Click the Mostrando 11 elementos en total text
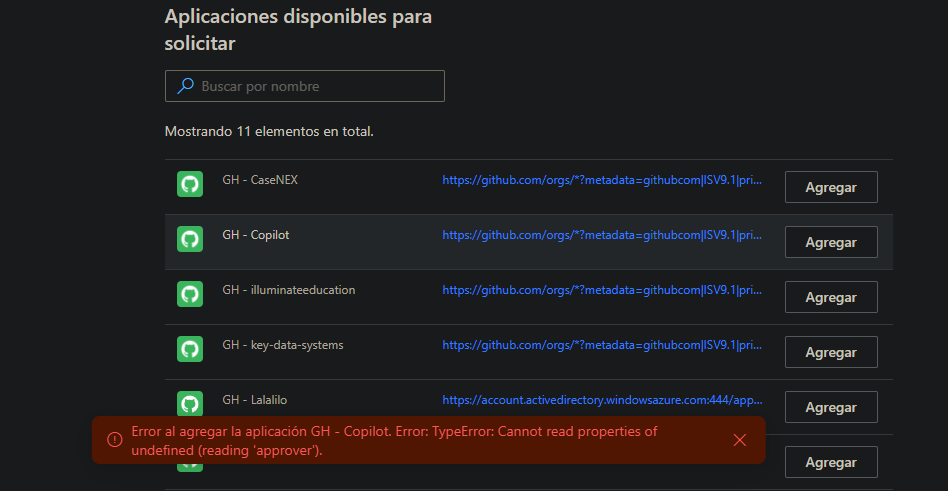 tap(269, 131)
